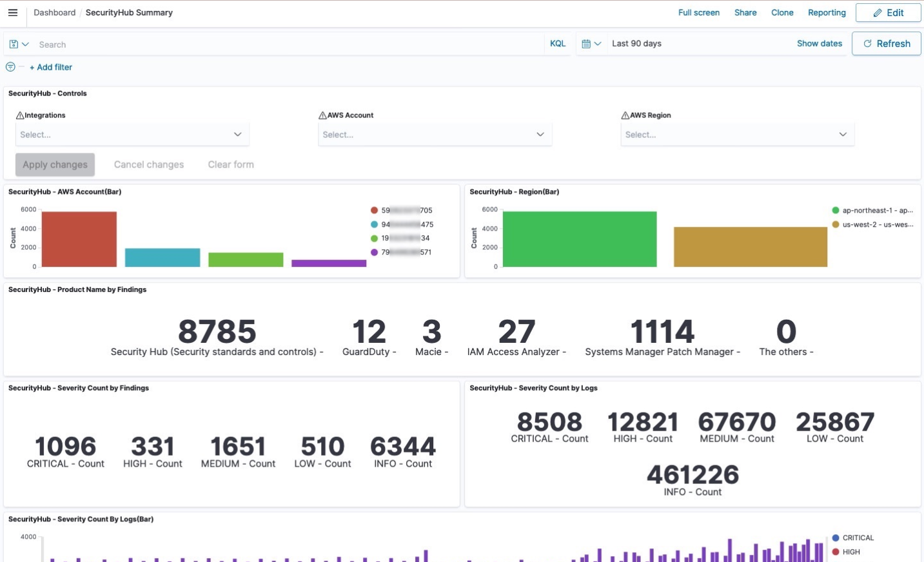Click the Edit dashboard button
The image size is (924, 562).
tap(888, 13)
